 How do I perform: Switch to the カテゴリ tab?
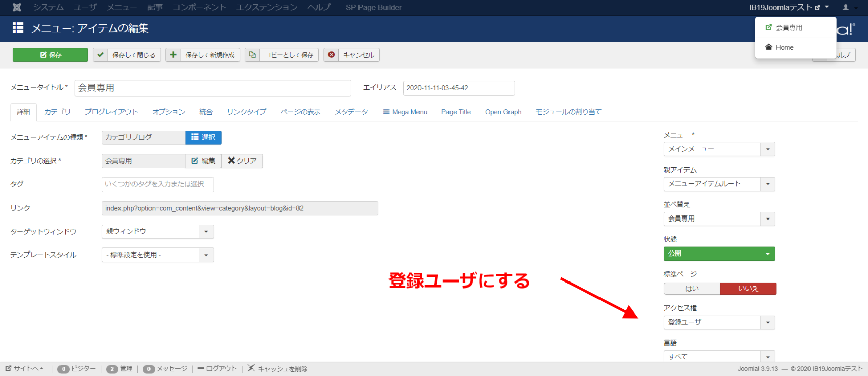tap(57, 112)
